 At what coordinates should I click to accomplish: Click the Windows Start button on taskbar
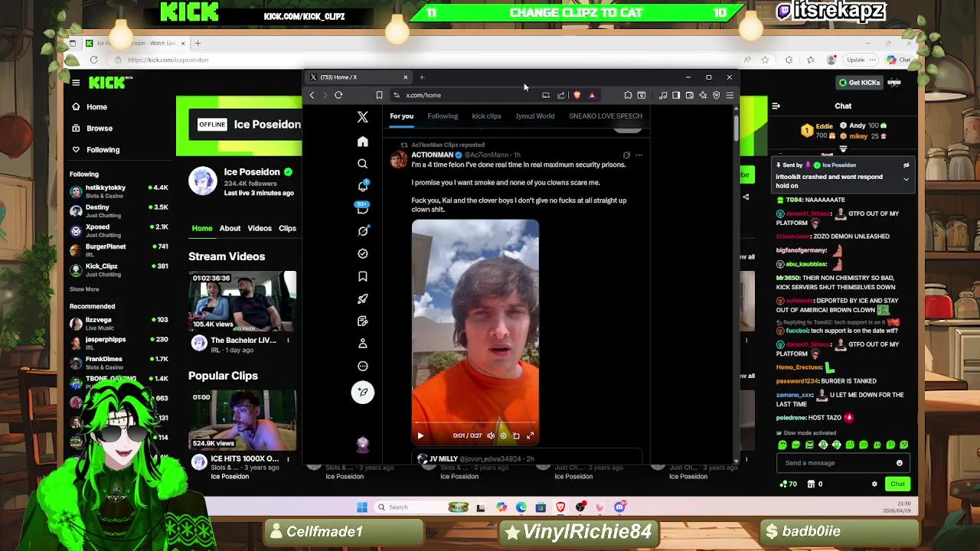[x=362, y=507]
